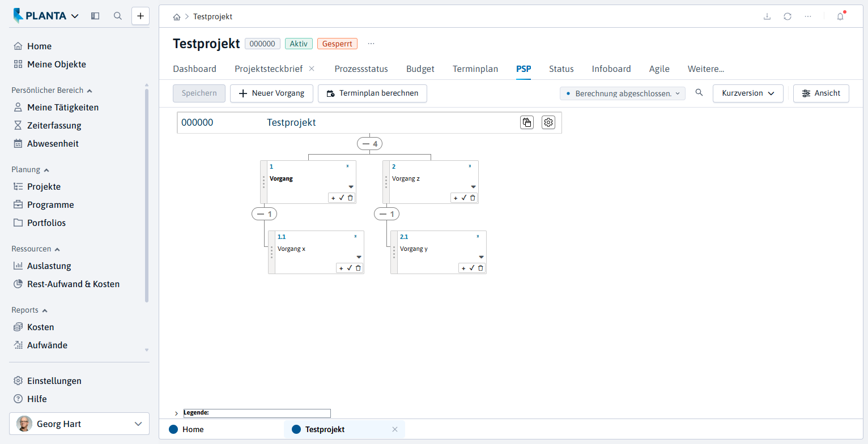
Task: Collapse the child count node under card 2
Action: click(x=387, y=214)
